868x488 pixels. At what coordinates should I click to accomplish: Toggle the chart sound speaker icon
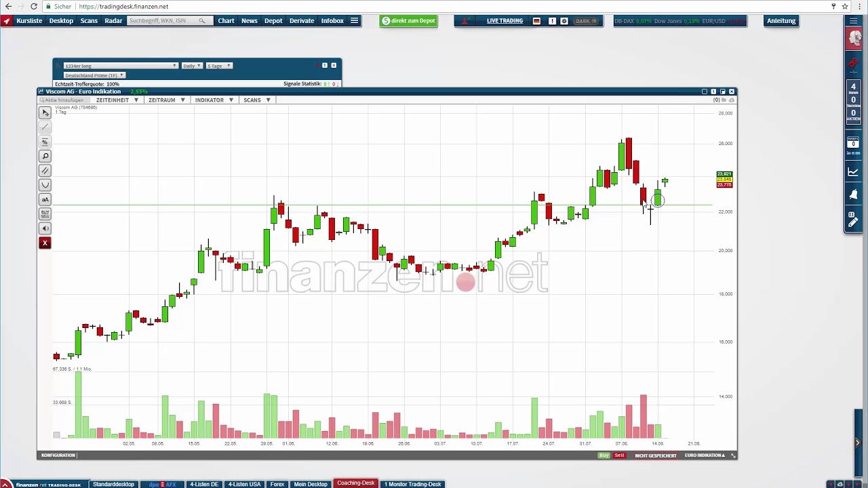click(x=45, y=228)
